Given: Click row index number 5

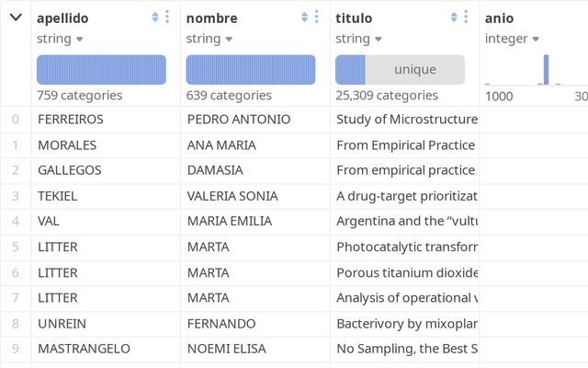Looking at the screenshot, I should (x=15, y=247).
